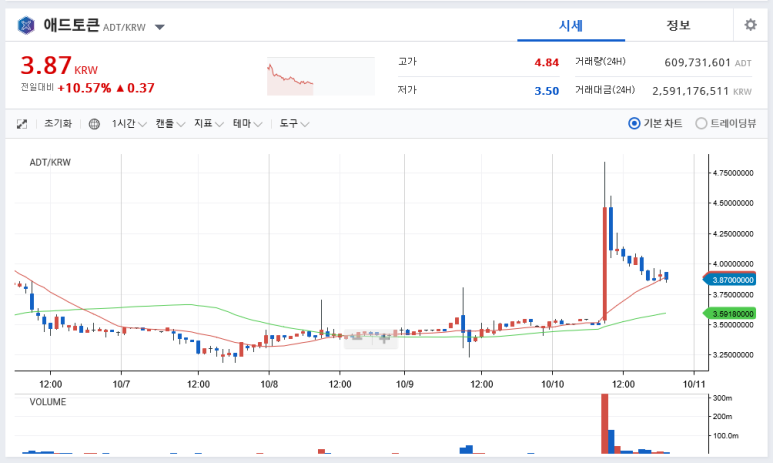Click the 애드토큰 coin name
The width and height of the screenshot is (773, 463).
click(71, 25)
